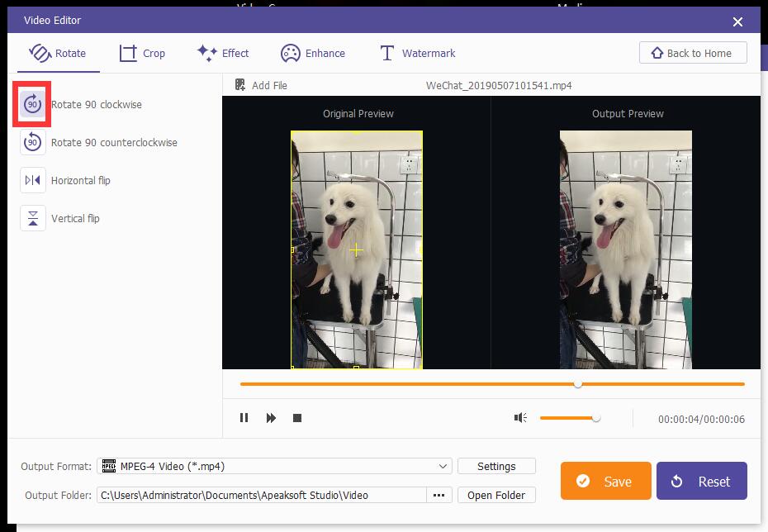Click the Output Folder path field
The width and height of the screenshot is (768, 532).
[262, 495]
